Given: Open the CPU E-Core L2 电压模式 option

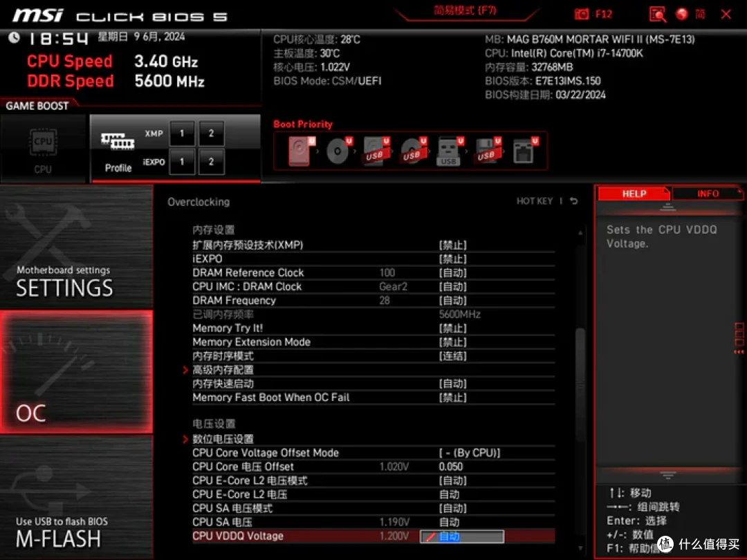Looking at the screenshot, I should click(x=373, y=480).
